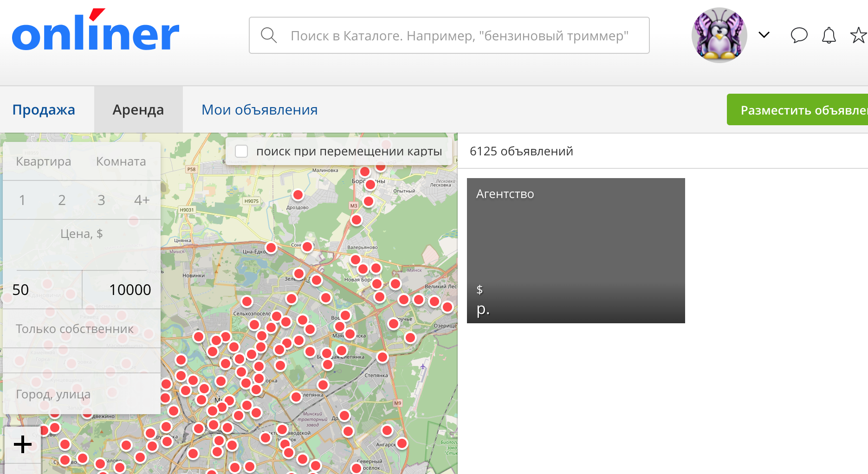This screenshot has width=868, height=474.
Task: Click the onliner logo
Action: pos(95,31)
